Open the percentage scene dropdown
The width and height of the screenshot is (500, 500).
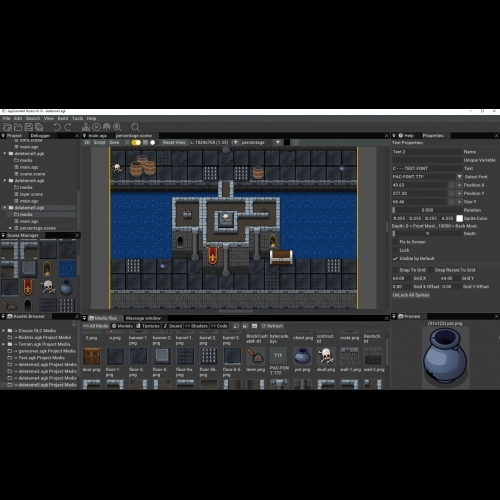(278, 142)
